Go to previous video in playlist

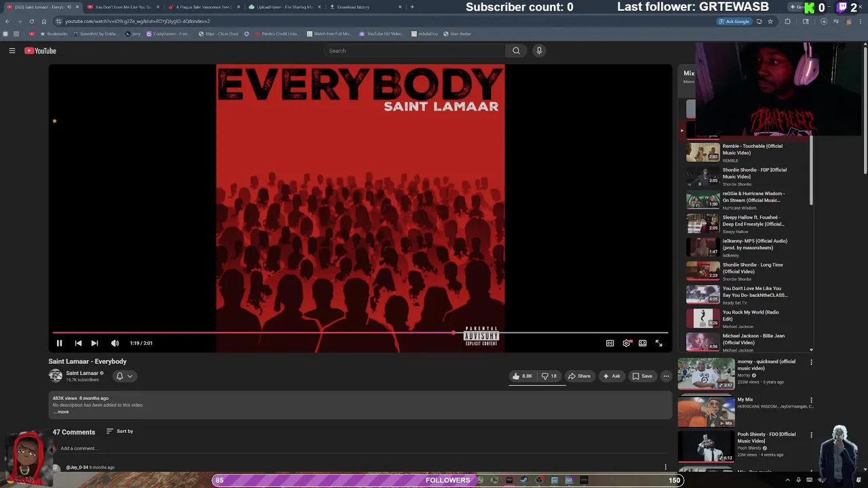tap(78, 343)
